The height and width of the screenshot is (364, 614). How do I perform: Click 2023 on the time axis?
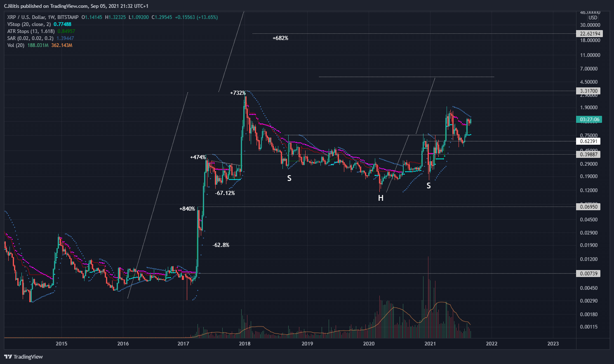point(553,344)
